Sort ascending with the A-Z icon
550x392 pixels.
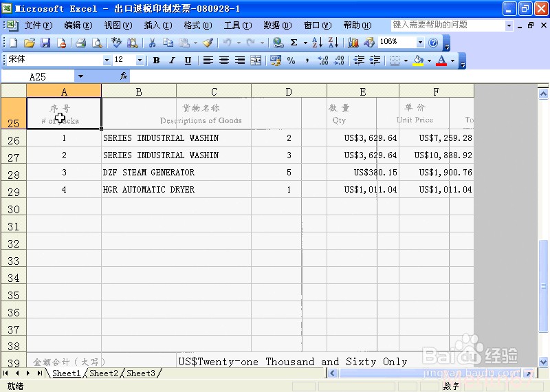click(x=317, y=43)
